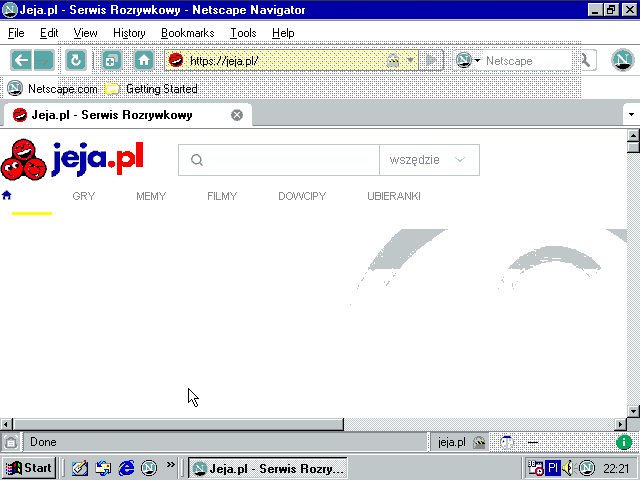
Task: Expand the wszędzie search scope dropdown
Action: pos(429,160)
